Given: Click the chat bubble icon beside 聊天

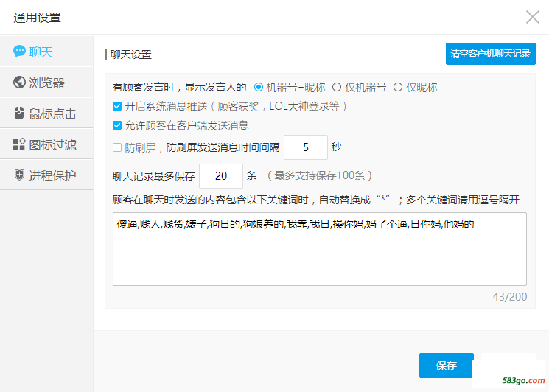Looking at the screenshot, I should point(19,52).
